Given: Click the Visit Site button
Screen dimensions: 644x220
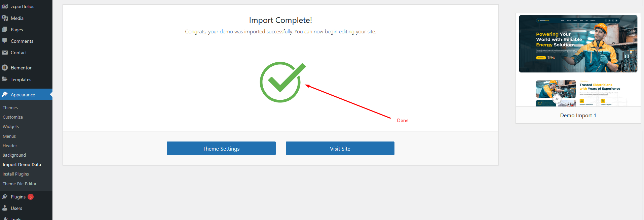Looking at the screenshot, I should [x=340, y=148].
